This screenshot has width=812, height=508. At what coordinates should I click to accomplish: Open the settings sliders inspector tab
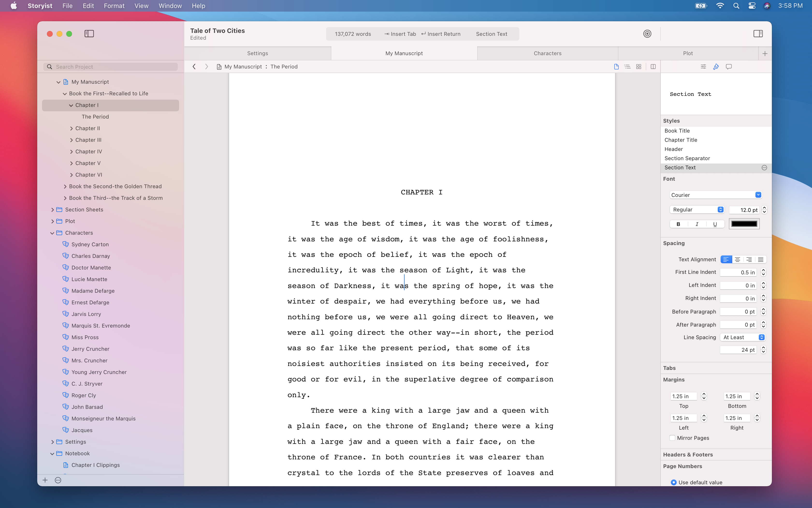coord(703,67)
